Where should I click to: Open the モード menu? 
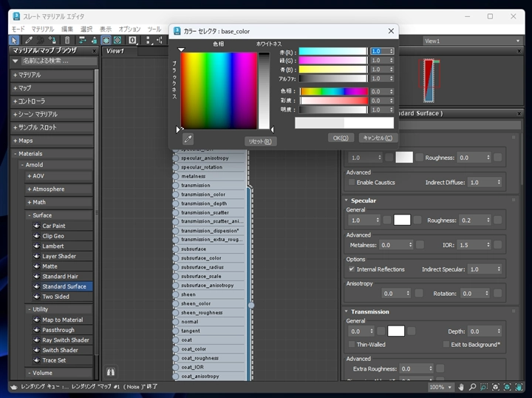pyautogui.click(x=18, y=29)
